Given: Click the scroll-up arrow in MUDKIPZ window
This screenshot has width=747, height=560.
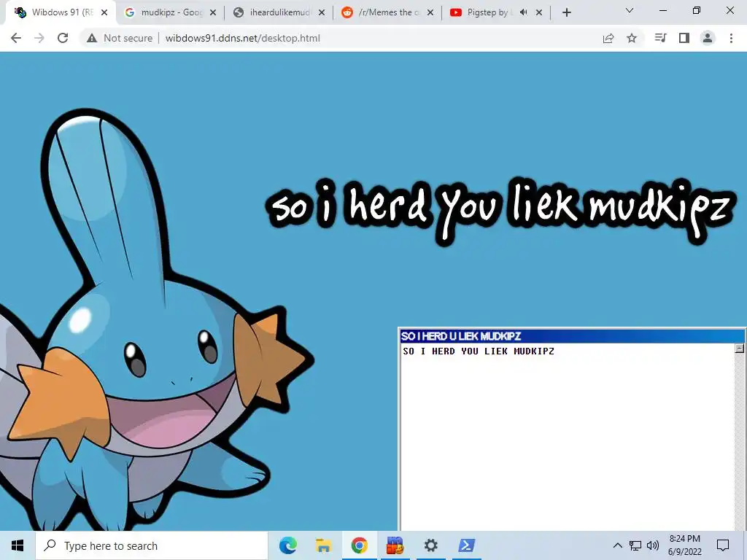Looking at the screenshot, I should (740, 349).
